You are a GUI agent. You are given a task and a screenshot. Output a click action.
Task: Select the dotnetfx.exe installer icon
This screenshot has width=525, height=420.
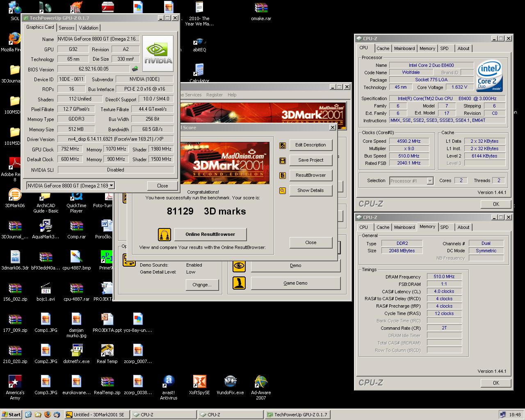[76, 354]
